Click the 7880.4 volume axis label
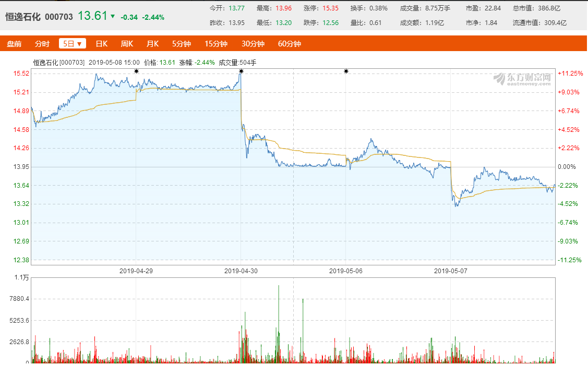Screen dimensions: 588x366 coord(19,299)
